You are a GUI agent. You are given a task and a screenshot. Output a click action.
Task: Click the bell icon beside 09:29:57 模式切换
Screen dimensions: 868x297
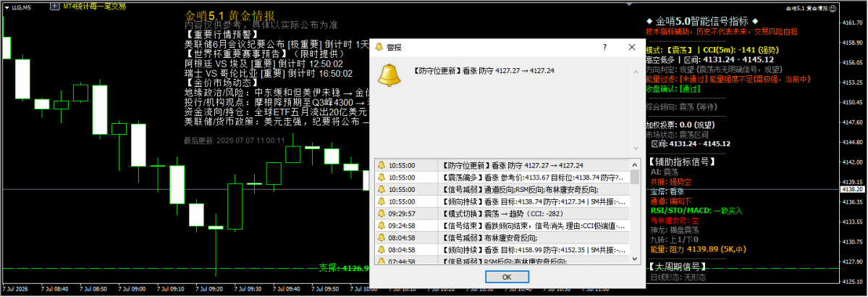pyautogui.click(x=381, y=213)
